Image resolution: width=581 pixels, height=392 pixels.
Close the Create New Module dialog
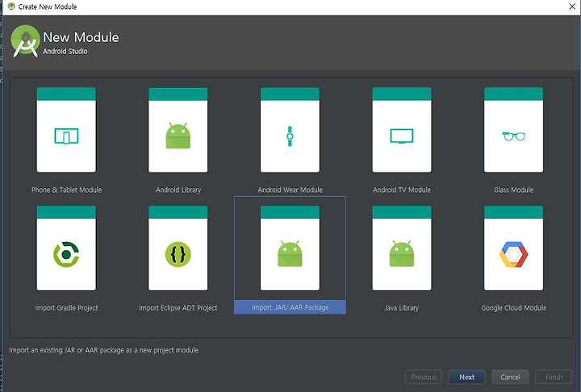tap(572, 6)
